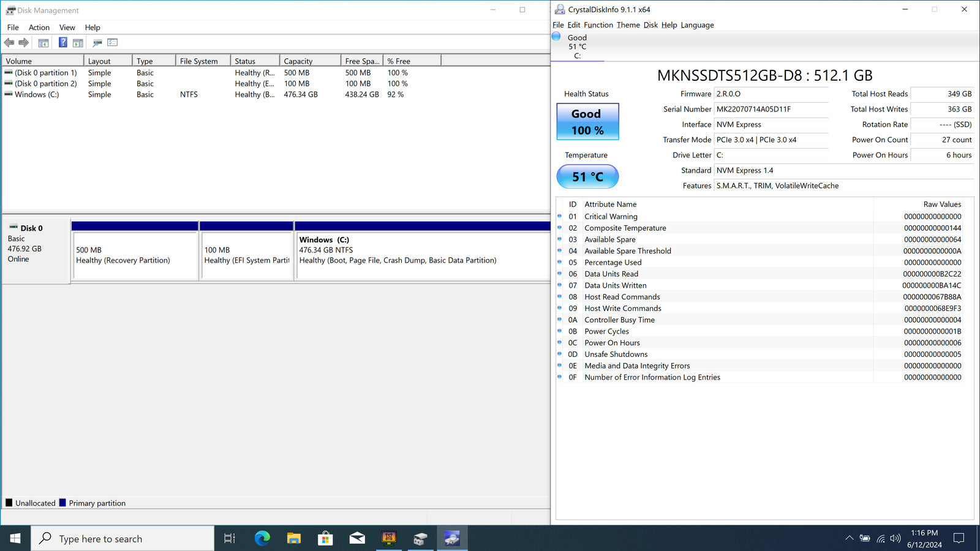Open the Disk menu in CrystalDiskInfo

[650, 25]
